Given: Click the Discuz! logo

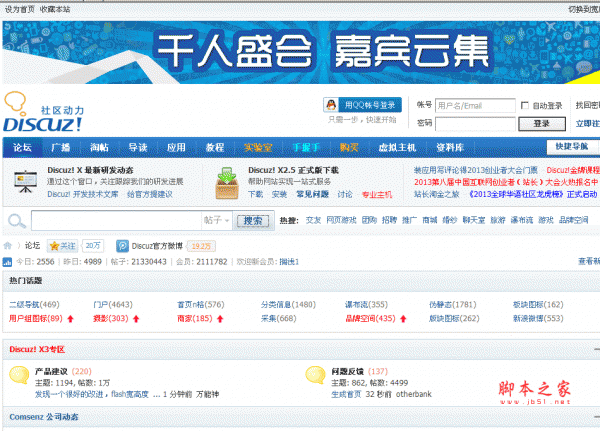Looking at the screenshot, I should point(44,112).
